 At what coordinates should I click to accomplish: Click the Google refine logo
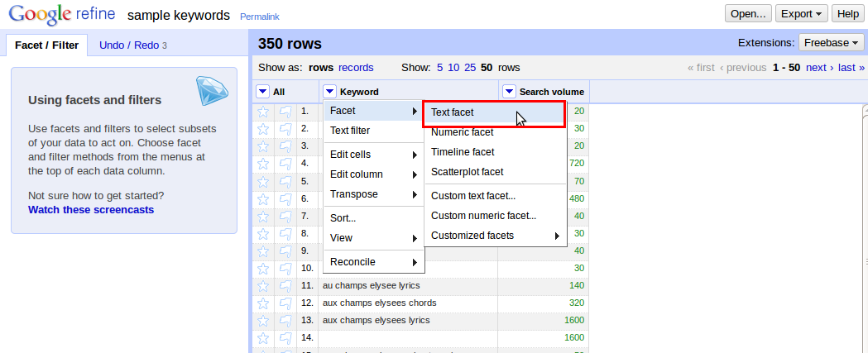click(61, 14)
